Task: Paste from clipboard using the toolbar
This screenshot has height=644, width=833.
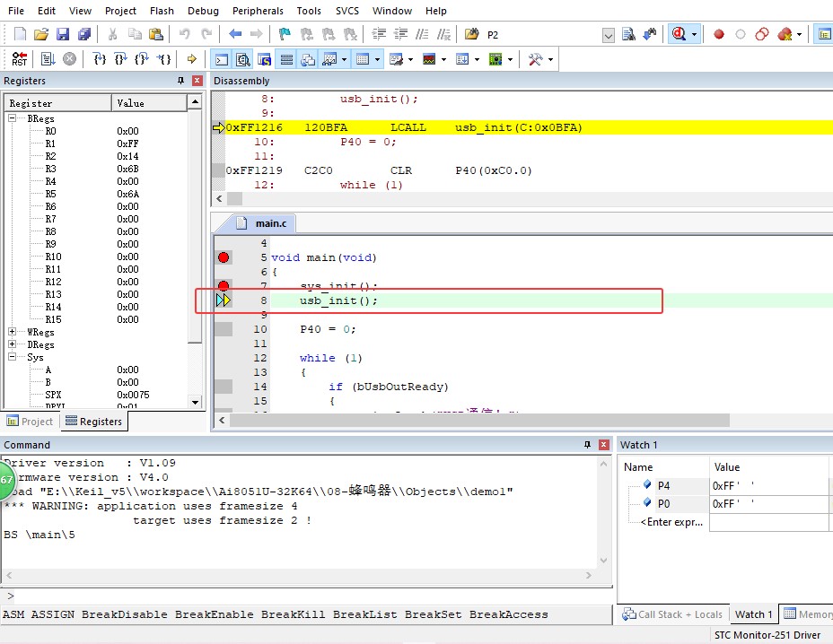Action: (x=155, y=34)
